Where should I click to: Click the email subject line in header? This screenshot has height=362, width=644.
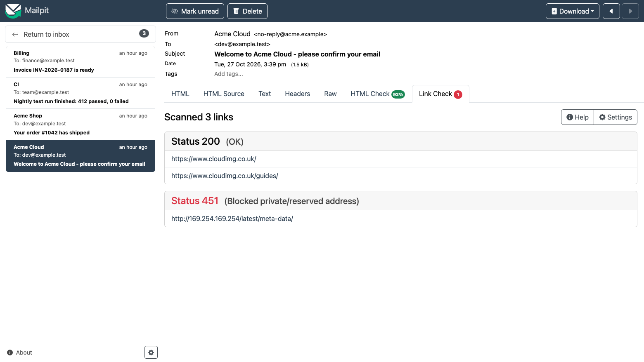pyautogui.click(x=297, y=54)
